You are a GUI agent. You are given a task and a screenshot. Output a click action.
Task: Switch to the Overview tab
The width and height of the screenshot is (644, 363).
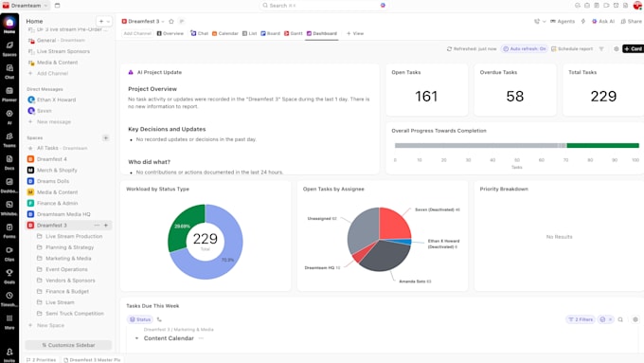(170, 33)
